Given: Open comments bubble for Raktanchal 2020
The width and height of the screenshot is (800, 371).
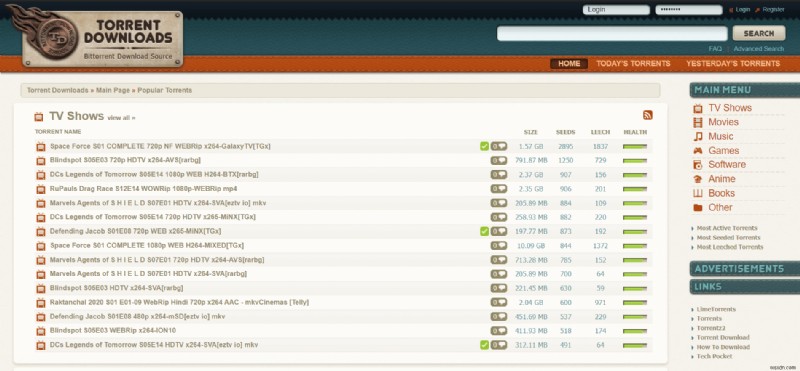Looking at the screenshot, I should 499,302.
